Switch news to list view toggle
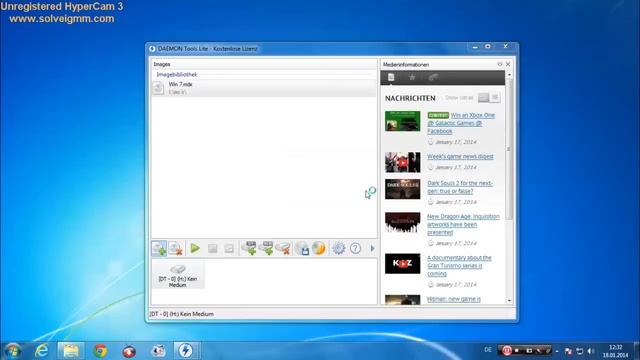640x360 pixels. click(483, 98)
